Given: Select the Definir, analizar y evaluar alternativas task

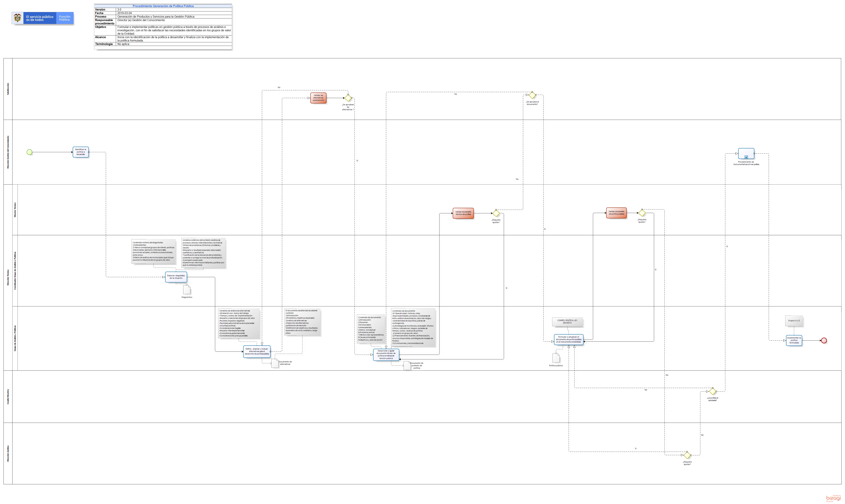Looking at the screenshot, I should point(257,351).
